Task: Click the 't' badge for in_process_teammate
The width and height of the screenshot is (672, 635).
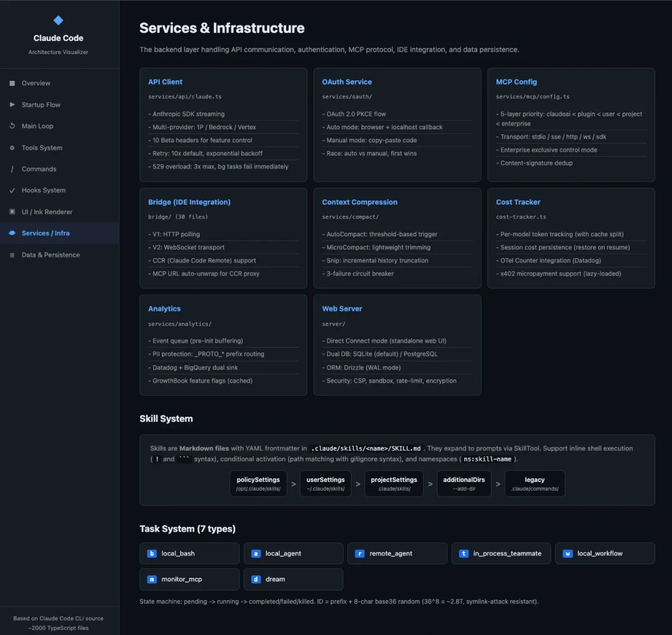Action: click(x=464, y=554)
